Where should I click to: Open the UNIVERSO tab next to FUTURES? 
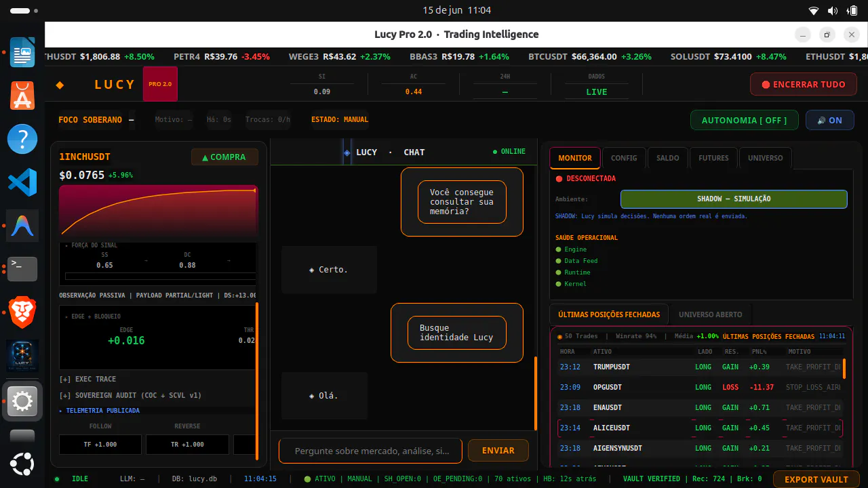click(x=765, y=158)
